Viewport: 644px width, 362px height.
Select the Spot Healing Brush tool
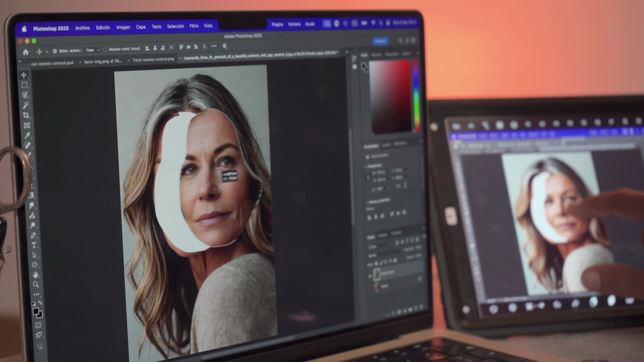tap(28, 145)
